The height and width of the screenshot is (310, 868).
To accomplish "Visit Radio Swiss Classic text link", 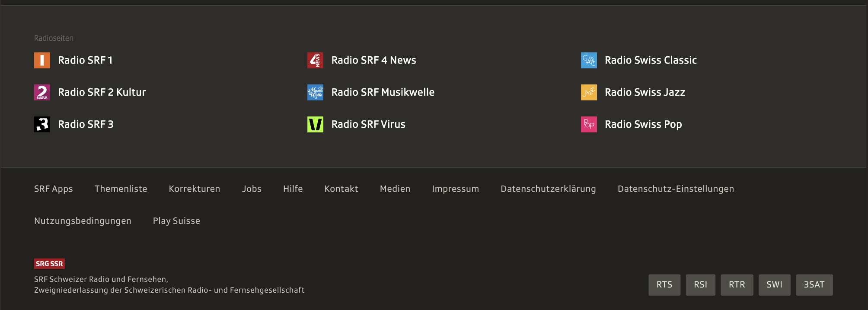I will (651, 60).
